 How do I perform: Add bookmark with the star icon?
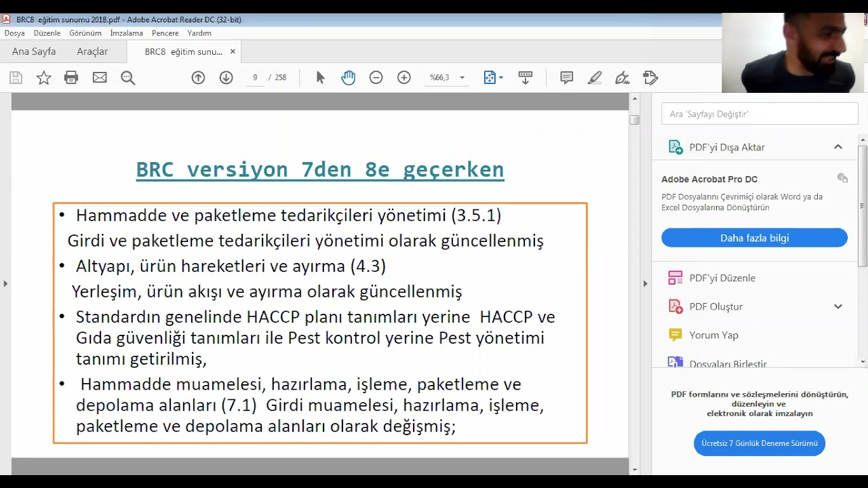(43, 78)
